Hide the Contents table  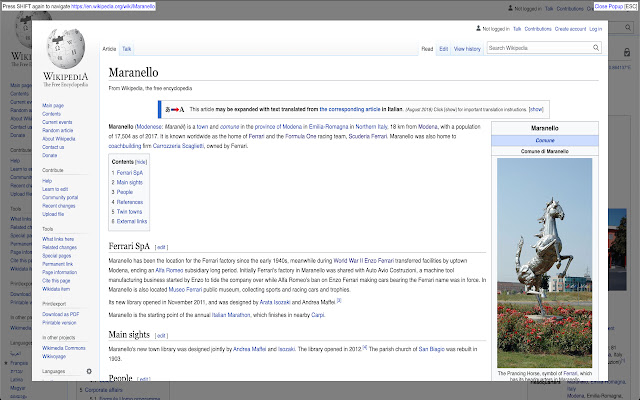pyautogui.click(x=141, y=162)
